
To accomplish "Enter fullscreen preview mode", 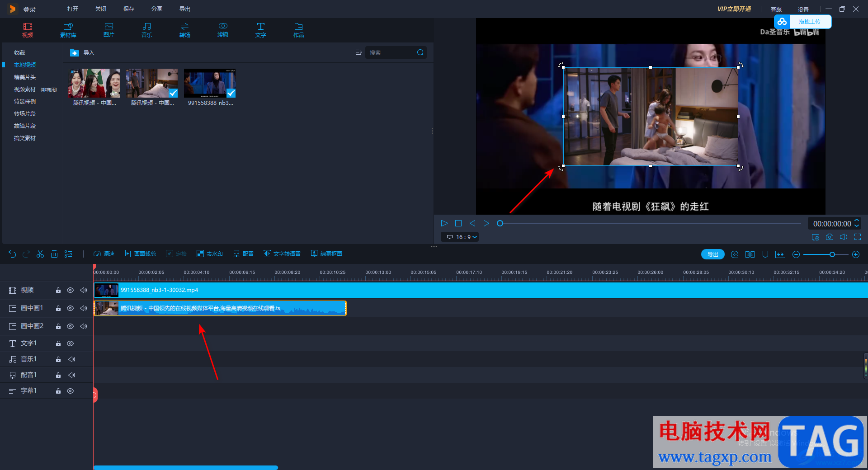I will [x=858, y=237].
